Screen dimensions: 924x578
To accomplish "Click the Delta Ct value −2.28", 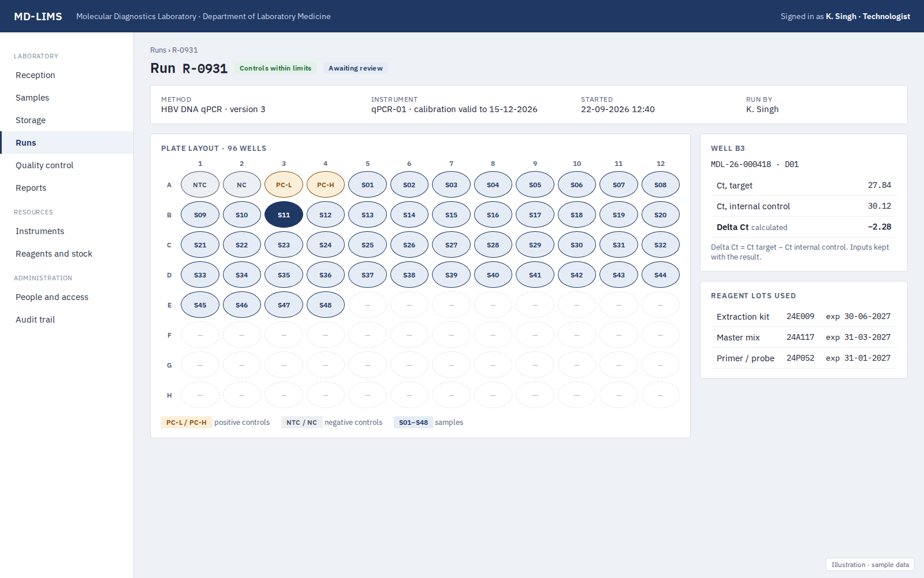I will (x=880, y=227).
